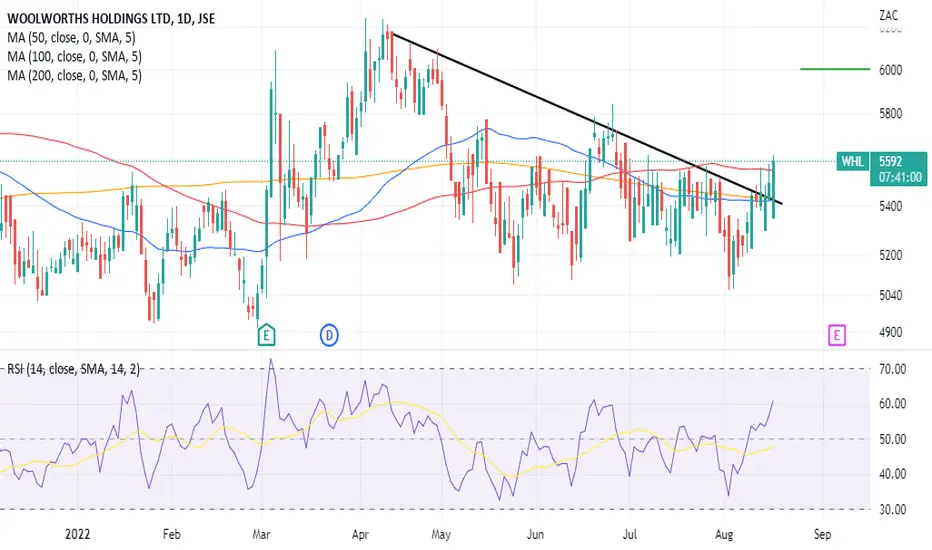The width and height of the screenshot is (932, 550).
Task: Click the Jun time axis label
Action: pyautogui.click(x=536, y=534)
